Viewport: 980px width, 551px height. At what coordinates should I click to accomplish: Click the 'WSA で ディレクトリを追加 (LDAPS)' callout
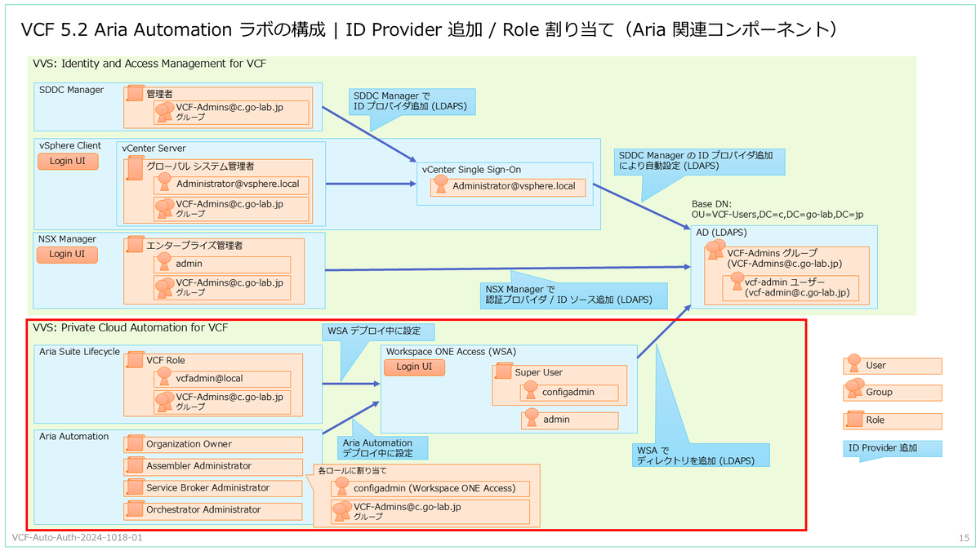point(702,455)
